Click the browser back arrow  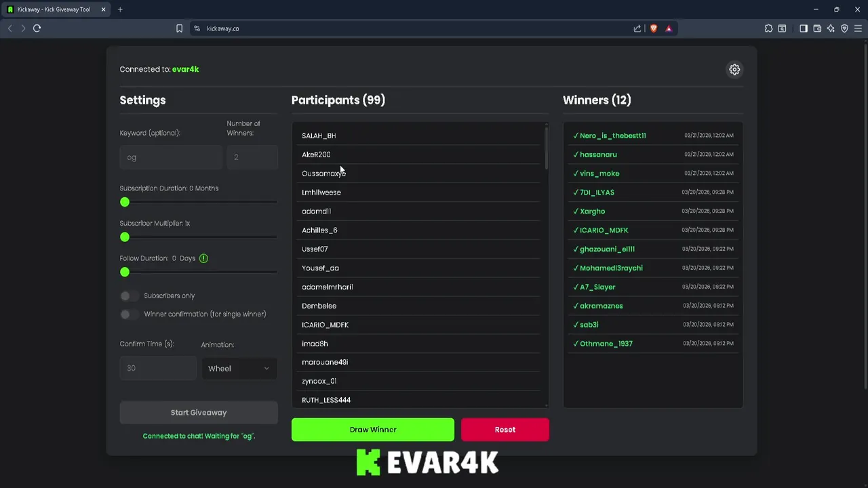[x=9, y=28]
